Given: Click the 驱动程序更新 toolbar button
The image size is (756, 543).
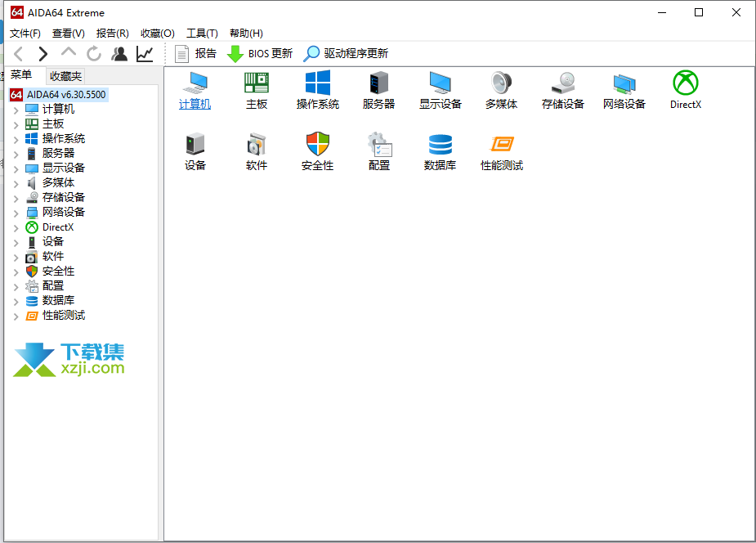Looking at the screenshot, I should (x=346, y=53).
